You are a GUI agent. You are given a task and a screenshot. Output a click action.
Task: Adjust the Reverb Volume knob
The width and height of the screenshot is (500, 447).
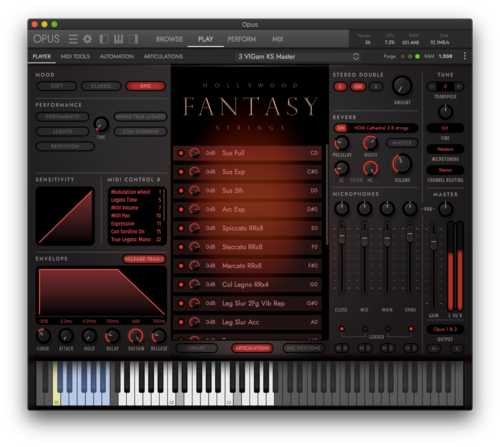tap(402, 164)
